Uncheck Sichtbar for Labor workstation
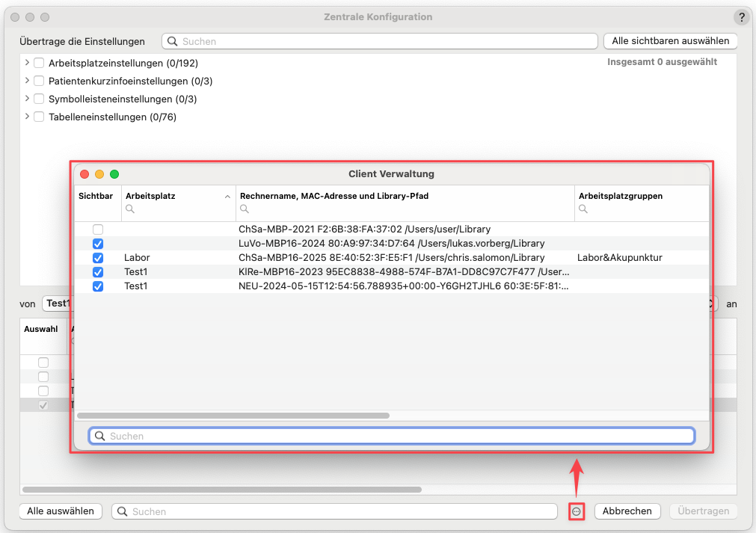The image size is (756, 533). 98,258
